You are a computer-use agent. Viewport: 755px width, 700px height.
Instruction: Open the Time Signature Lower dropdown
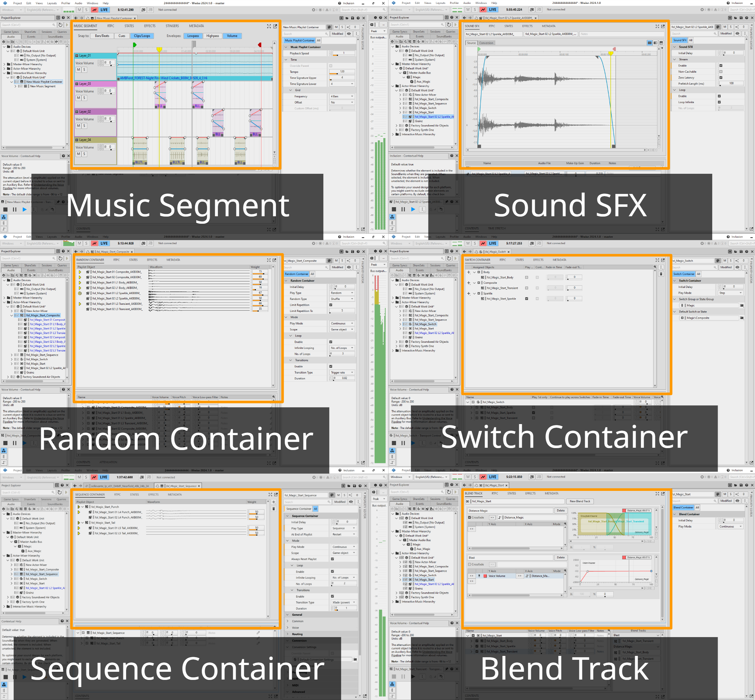(x=342, y=84)
